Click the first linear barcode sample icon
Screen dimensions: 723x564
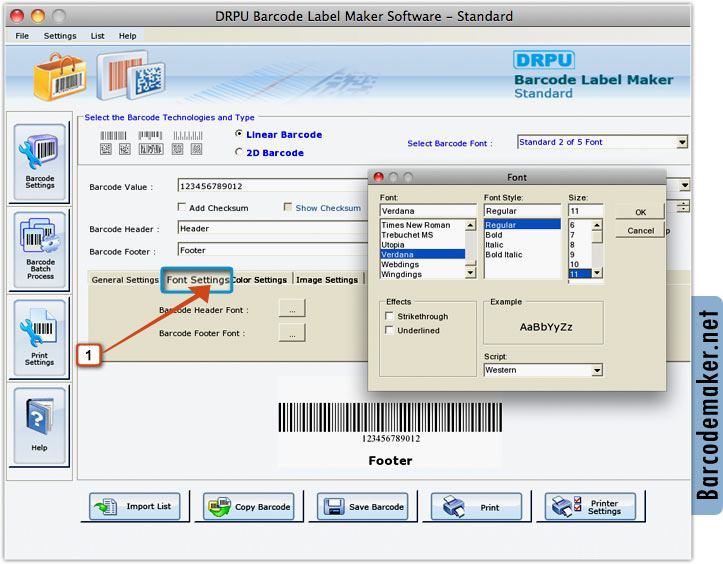[x=113, y=136]
